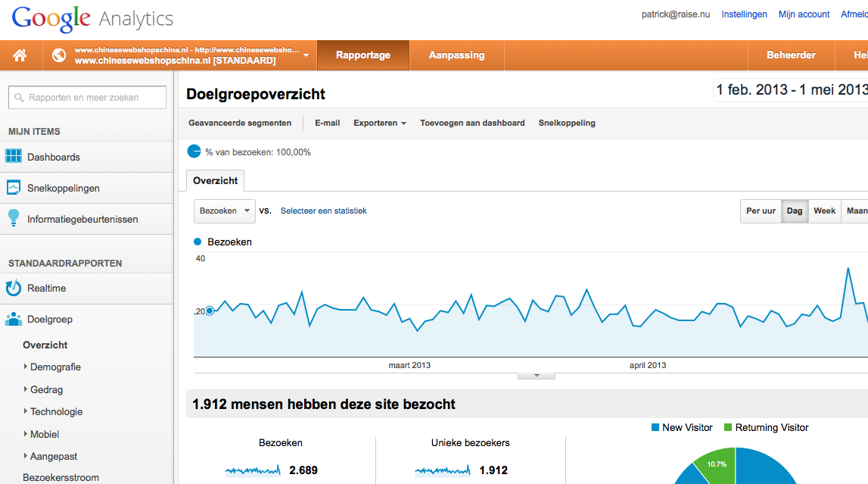Click the Unieke bezoekers value 1.912
This screenshot has height=484, width=868.
(493, 470)
